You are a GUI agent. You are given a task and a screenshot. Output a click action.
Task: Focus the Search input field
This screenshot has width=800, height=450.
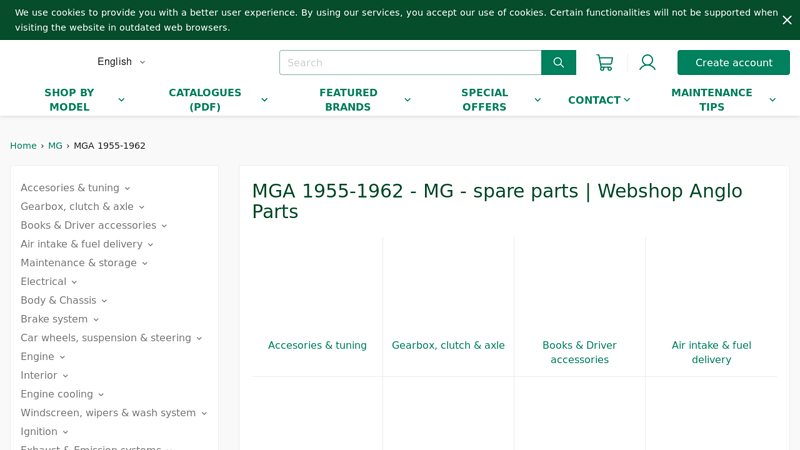click(410, 62)
